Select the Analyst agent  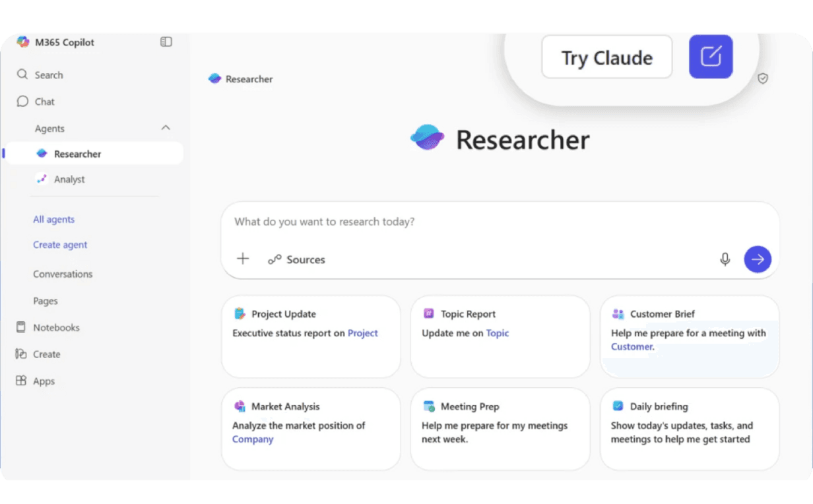tap(69, 179)
